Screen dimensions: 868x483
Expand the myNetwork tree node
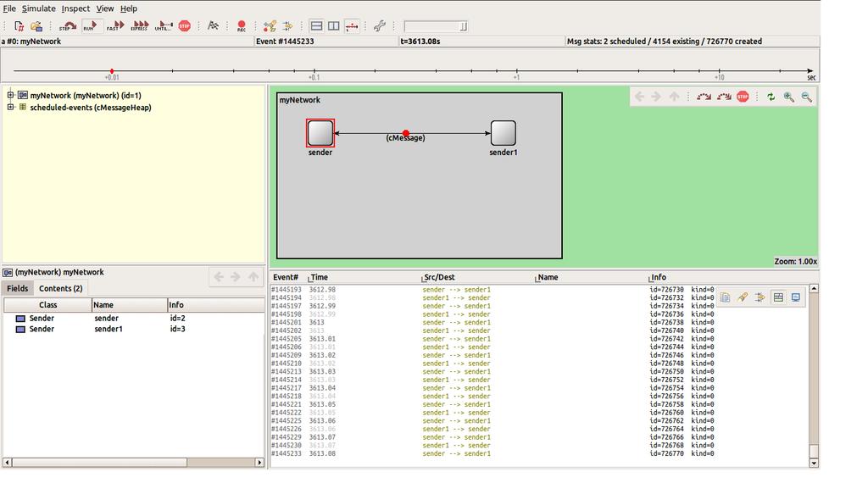[10, 95]
